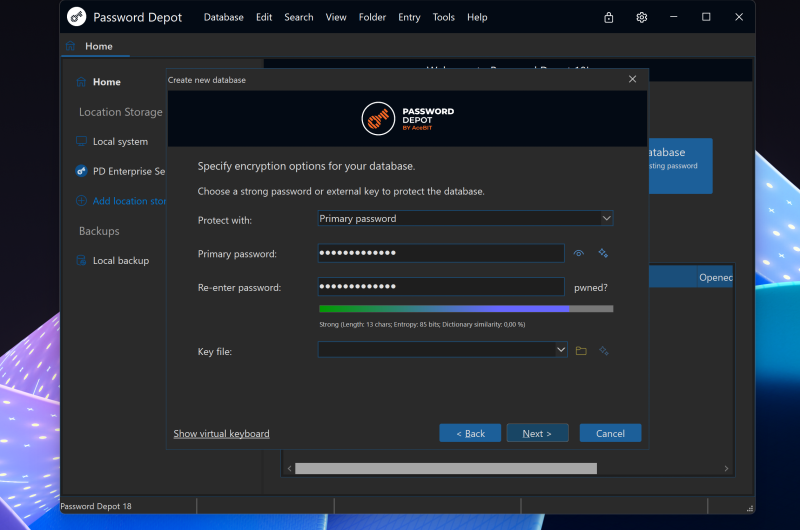Screen dimensions: 800x530
Task: Click the scroll right arrow in main window
Action: coord(726,468)
